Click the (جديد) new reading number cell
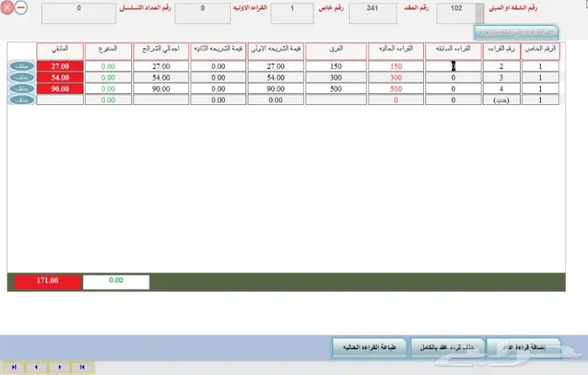Image resolution: width=588 pixels, height=375 pixels. (x=501, y=100)
